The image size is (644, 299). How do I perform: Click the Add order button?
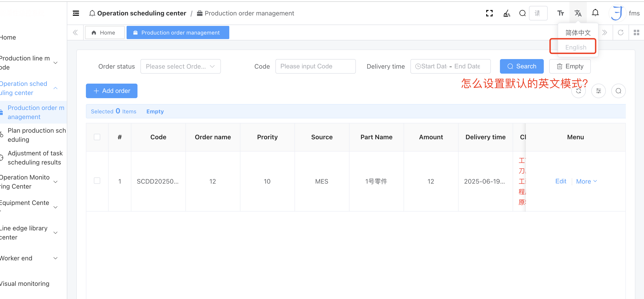pos(112,91)
